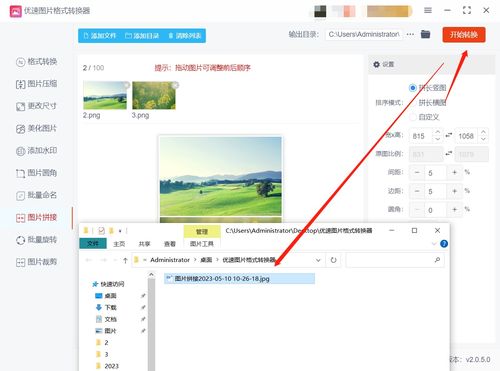The image size is (500, 371).
Task: Select the 拼长横图 radio option
Action: (413, 103)
